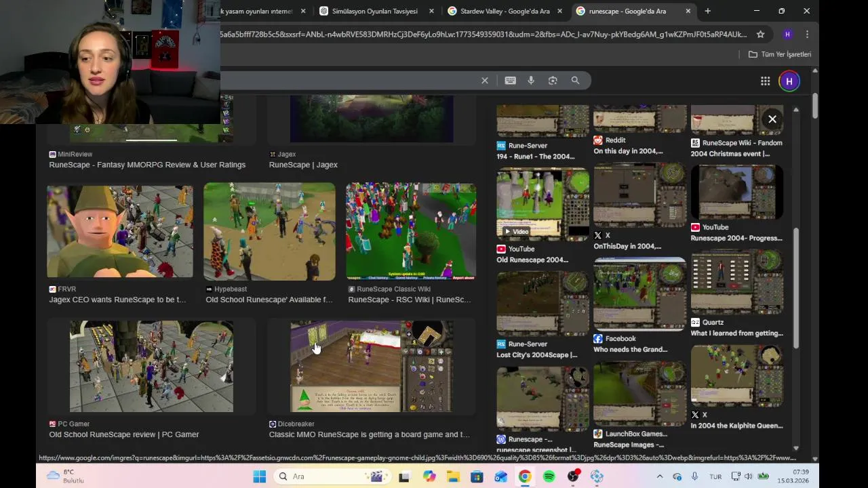
Task: Open Rune-Server '194 - Rune1' result
Action: coord(536,157)
